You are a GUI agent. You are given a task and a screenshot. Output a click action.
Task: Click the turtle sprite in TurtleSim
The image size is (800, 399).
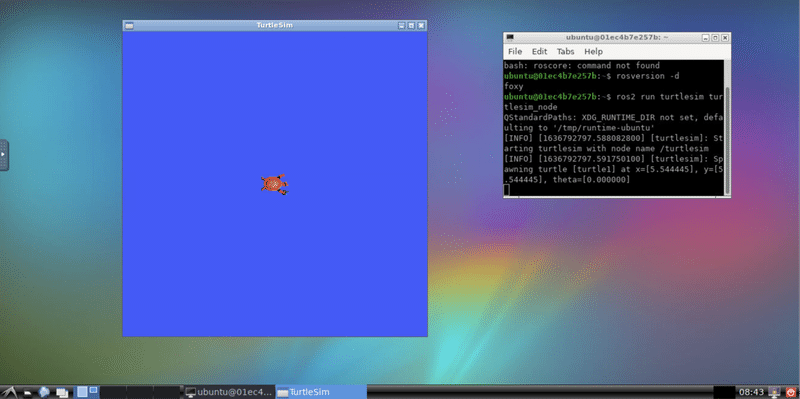point(274,184)
